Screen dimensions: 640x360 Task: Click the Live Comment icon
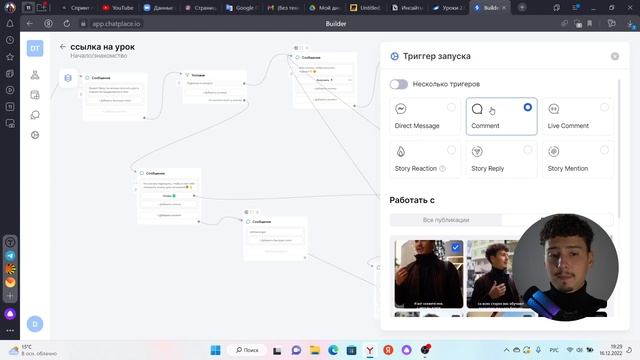pyautogui.click(x=553, y=109)
